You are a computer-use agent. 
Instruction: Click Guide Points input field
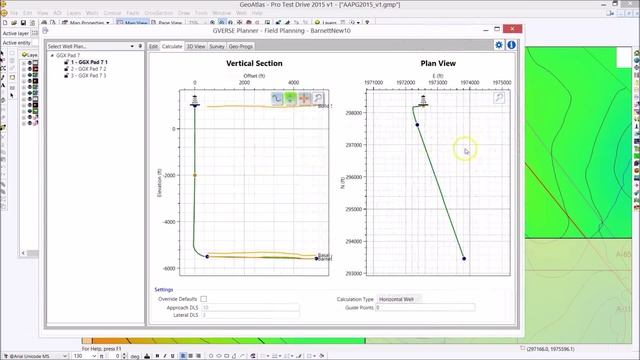pos(425,307)
